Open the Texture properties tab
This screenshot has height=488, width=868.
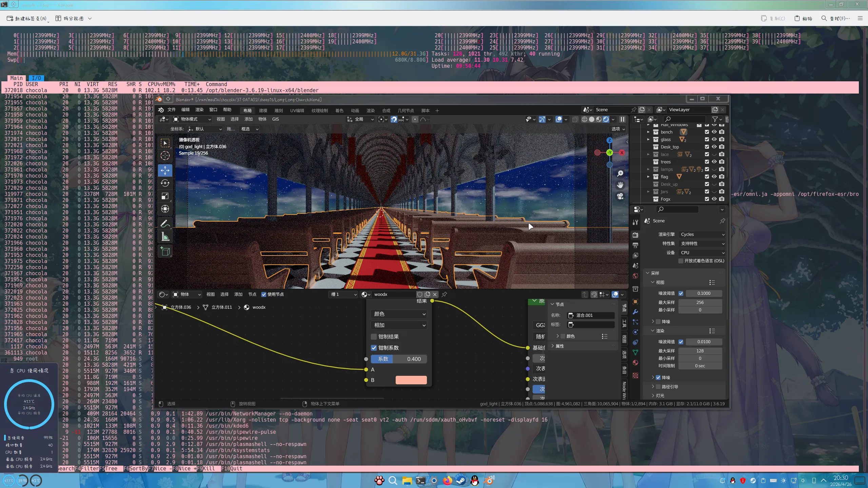[635, 375]
